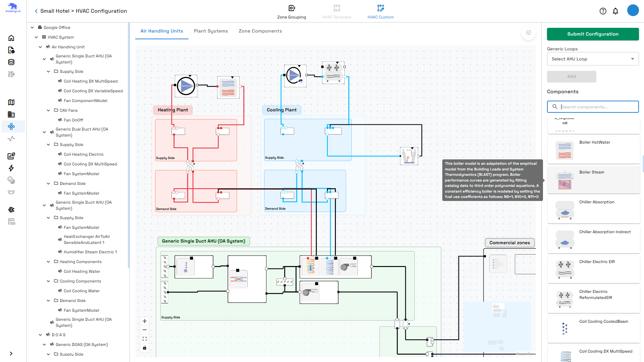Image resolution: width=644 pixels, height=362 pixels.
Task: Toggle the canvas lock control
Action: [144, 348]
